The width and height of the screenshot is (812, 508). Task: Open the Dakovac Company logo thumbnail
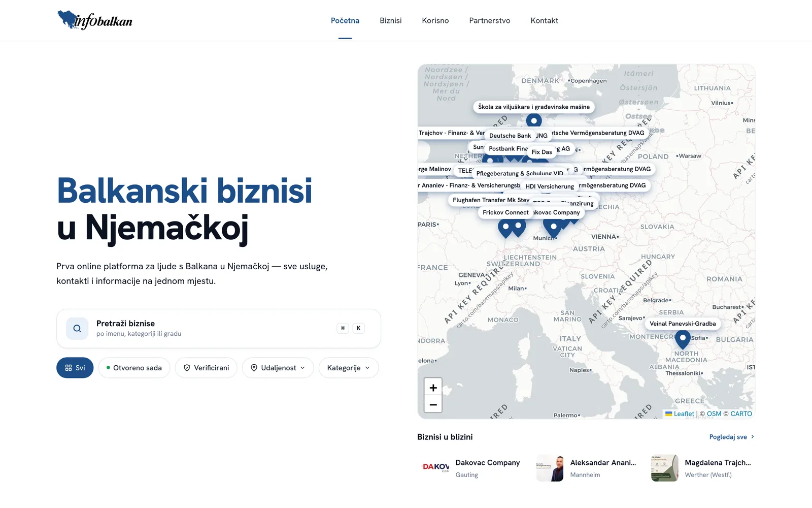[435, 468]
